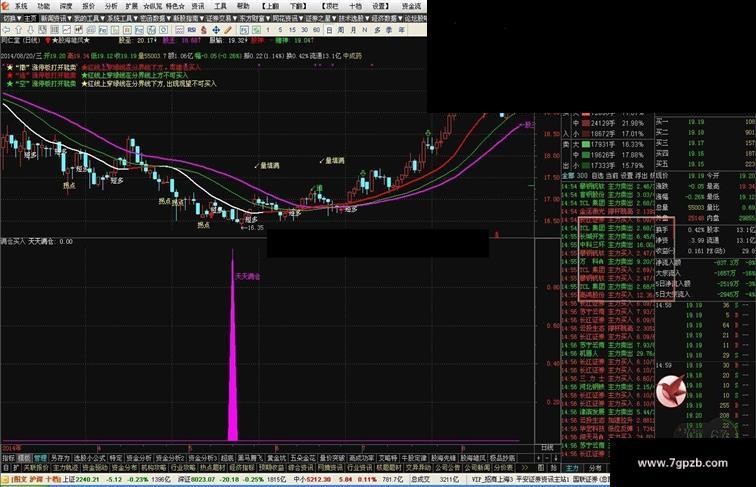Open the 工具 menu
This screenshot has height=487, width=756.
point(220,6)
